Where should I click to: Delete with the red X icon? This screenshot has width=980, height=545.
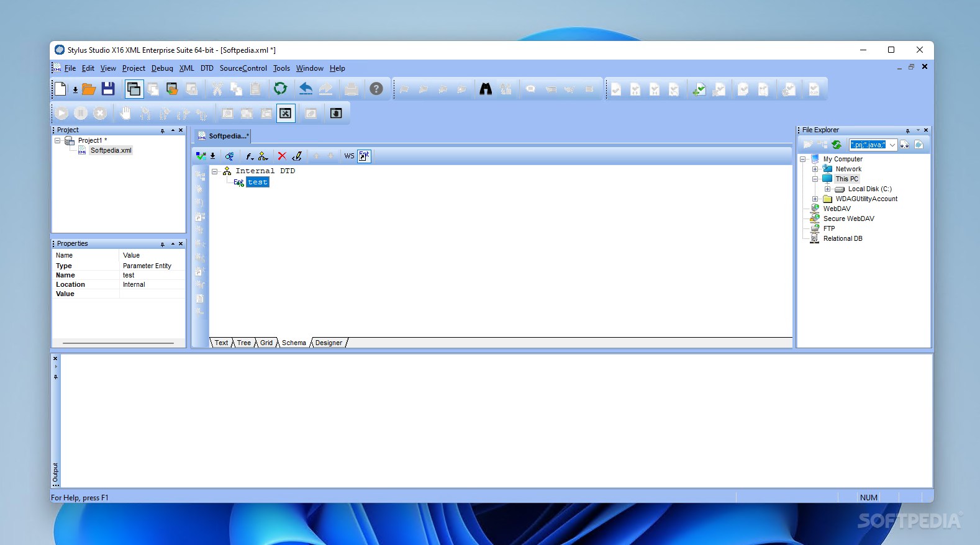(x=282, y=156)
